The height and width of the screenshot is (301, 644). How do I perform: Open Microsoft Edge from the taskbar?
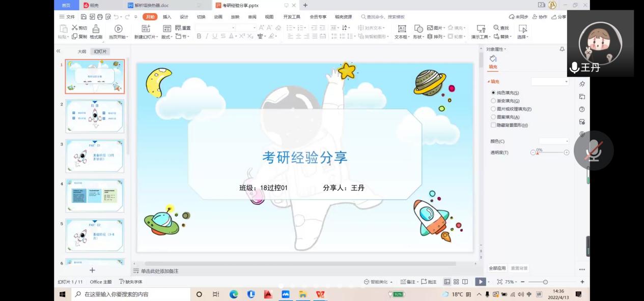pos(234,294)
